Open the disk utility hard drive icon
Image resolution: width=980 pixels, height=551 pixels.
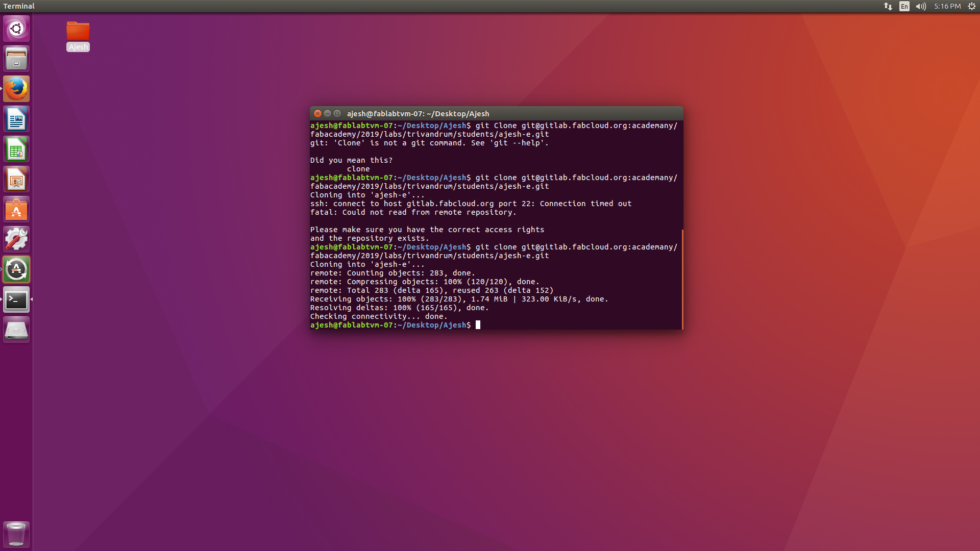[x=16, y=329]
